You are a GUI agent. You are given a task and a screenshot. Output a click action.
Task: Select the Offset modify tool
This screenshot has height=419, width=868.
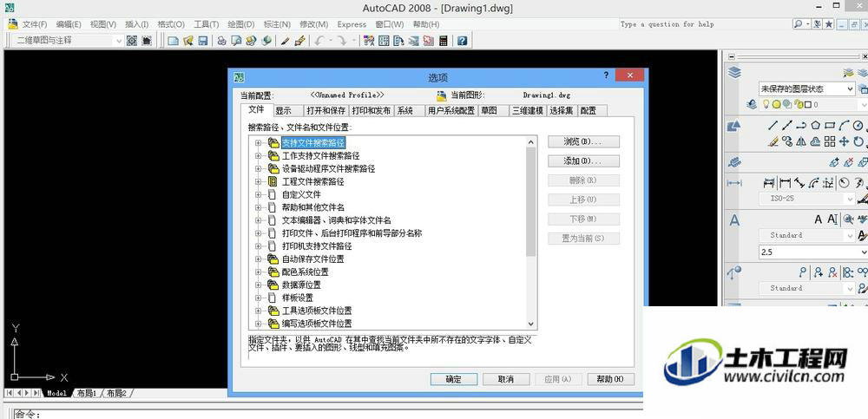click(x=815, y=141)
